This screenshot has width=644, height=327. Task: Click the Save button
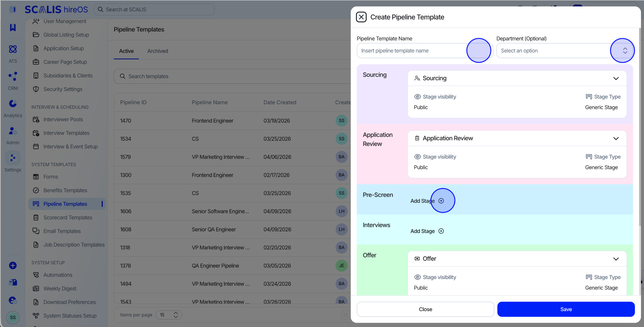coord(566,309)
